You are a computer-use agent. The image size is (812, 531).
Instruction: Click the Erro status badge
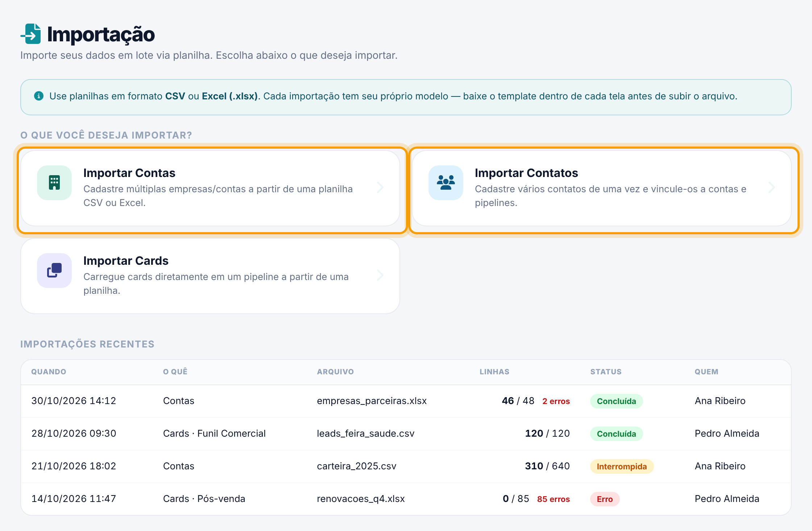(605, 499)
